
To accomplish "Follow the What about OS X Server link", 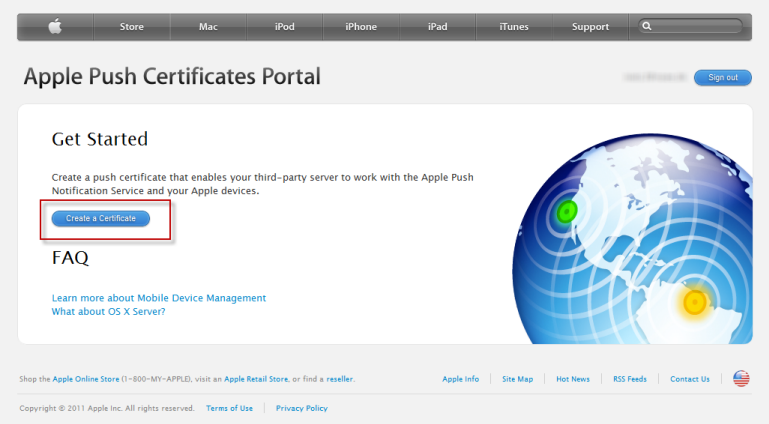I will 108,311.
